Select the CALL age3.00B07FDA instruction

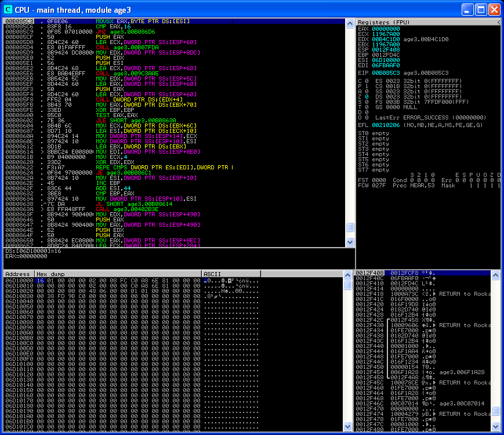127,47
